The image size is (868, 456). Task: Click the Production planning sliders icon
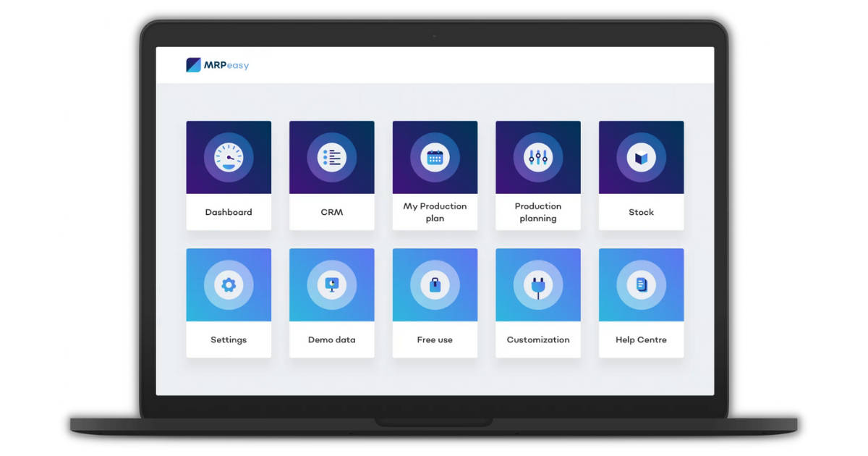pyautogui.click(x=537, y=156)
